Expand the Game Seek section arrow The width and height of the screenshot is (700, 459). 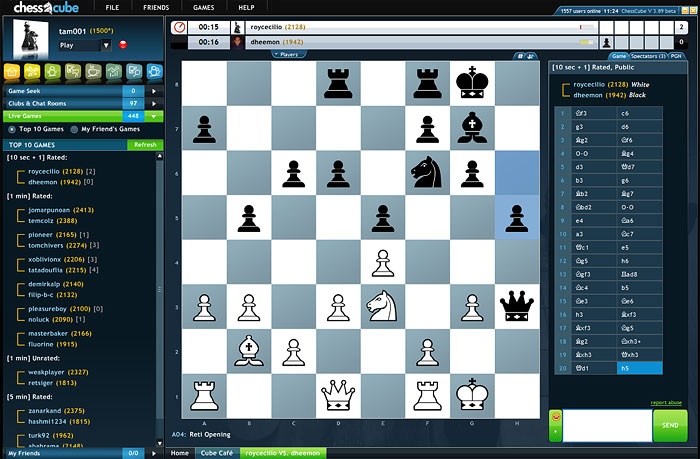tap(154, 91)
